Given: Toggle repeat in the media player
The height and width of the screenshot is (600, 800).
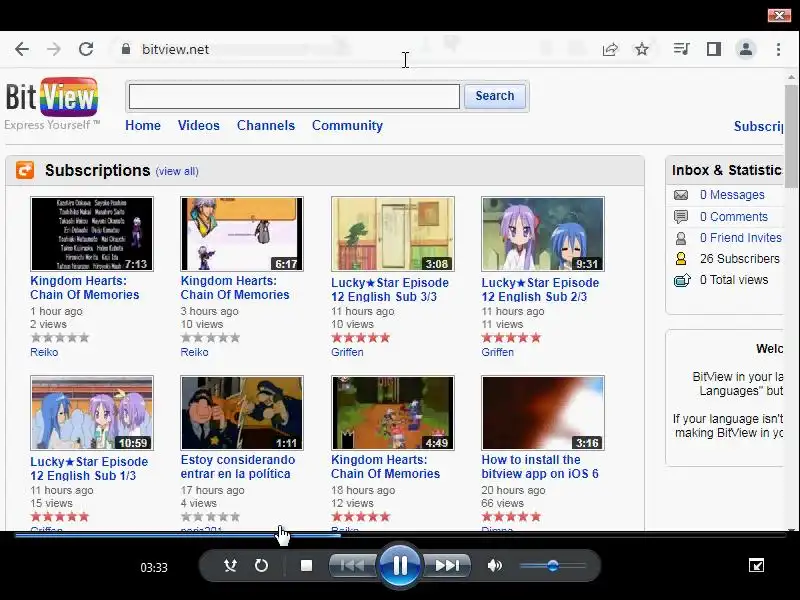Looking at the screenshot, I should pyautogui.click(x=261, y=565).
